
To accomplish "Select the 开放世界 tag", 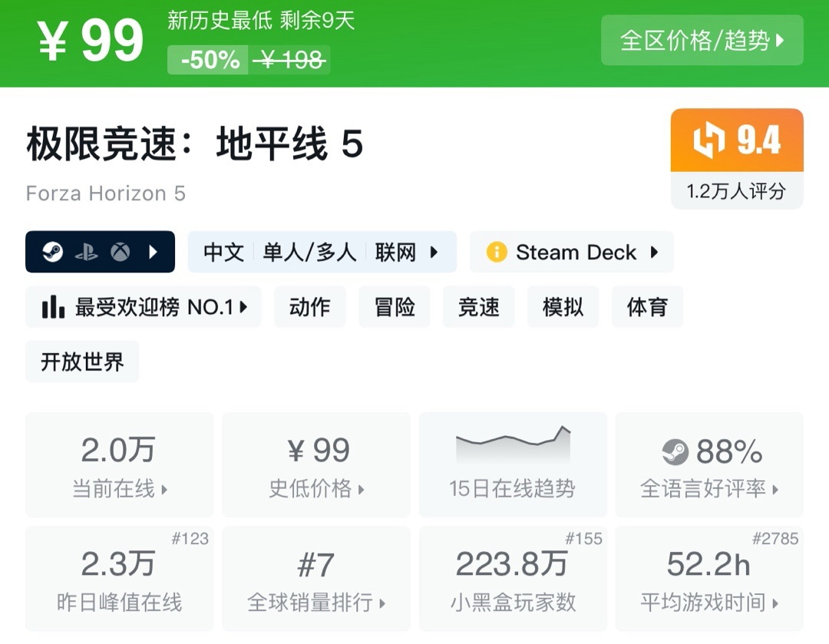I will click(82, 362).
